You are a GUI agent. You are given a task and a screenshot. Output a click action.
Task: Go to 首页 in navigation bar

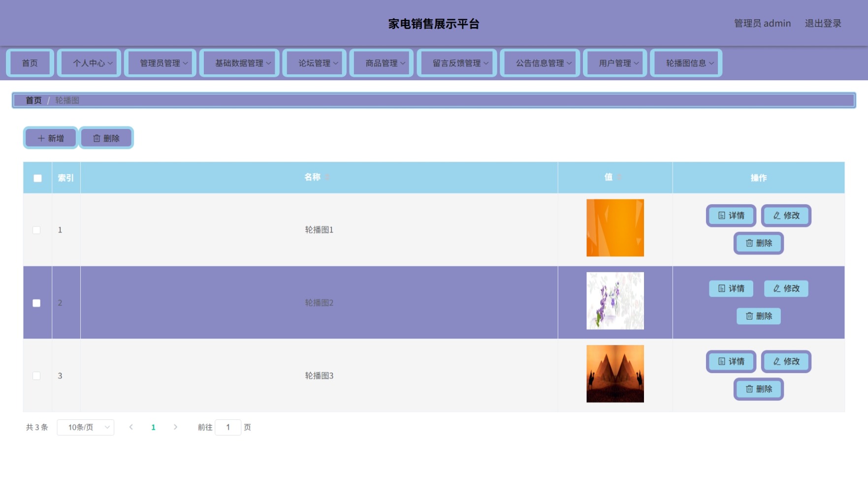(30, 63)
